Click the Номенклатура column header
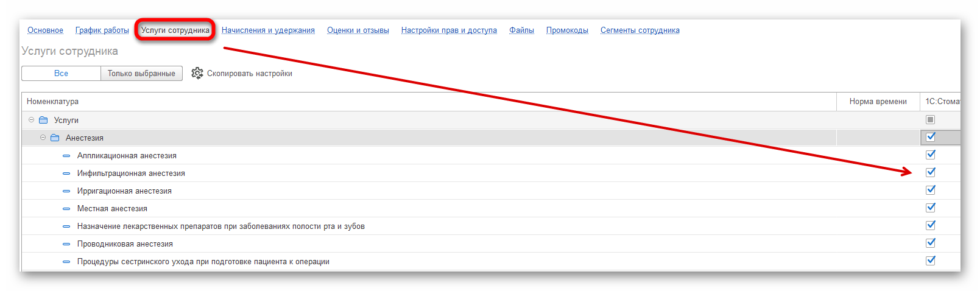Viewport: 980px width, 291px height. pyautogui.click(x=429, y=102)
